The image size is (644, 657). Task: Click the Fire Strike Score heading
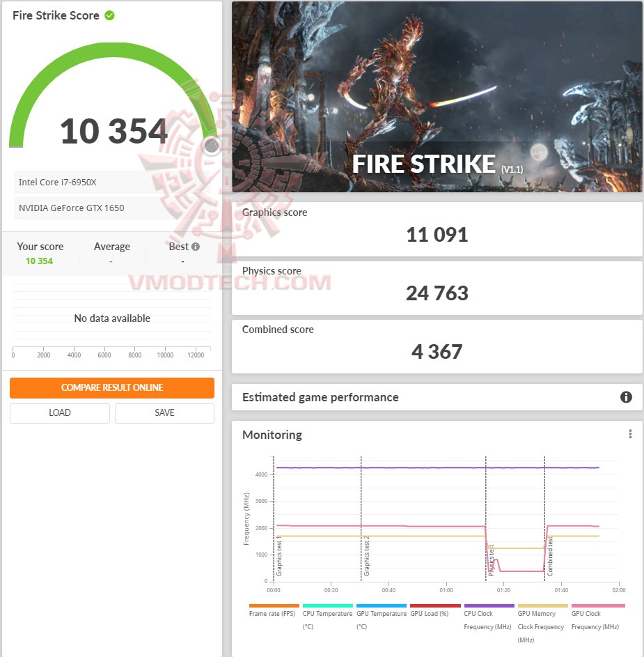click(56, 15)
